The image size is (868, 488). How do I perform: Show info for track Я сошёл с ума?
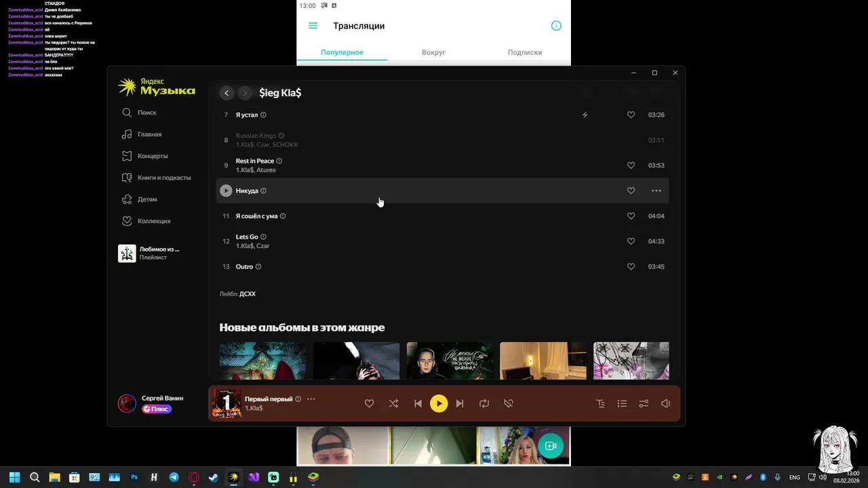point(283,216)
